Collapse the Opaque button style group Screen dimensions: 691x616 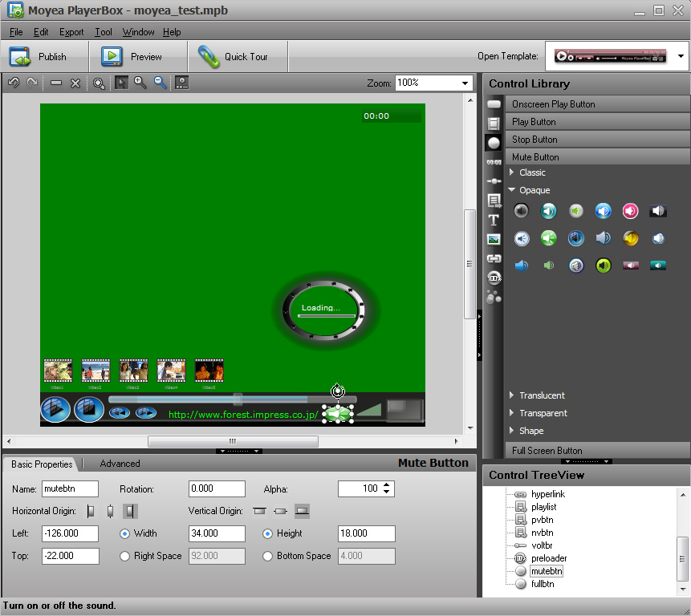click(x=511, y=190)
